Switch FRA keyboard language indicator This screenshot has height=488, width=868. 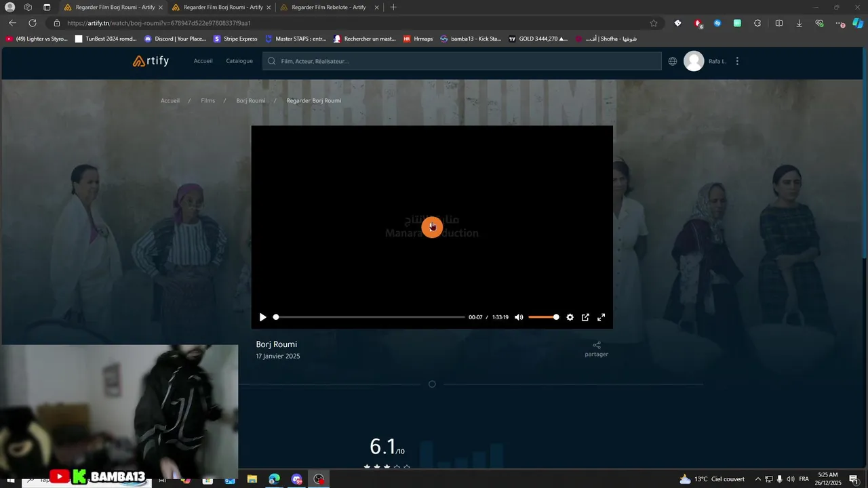coord(804,479)
